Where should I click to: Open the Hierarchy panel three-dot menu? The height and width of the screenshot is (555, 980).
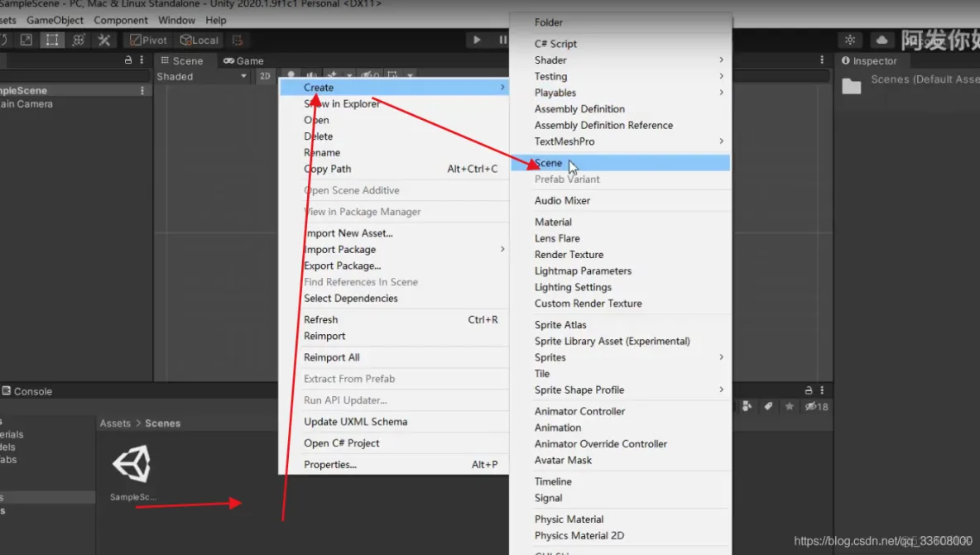point(142,60)
